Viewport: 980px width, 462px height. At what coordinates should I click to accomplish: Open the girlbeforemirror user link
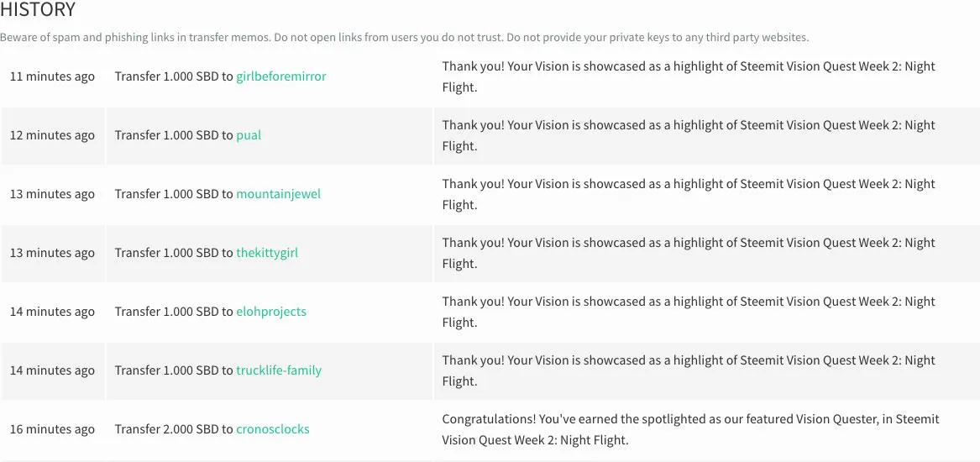click(281, 77)
